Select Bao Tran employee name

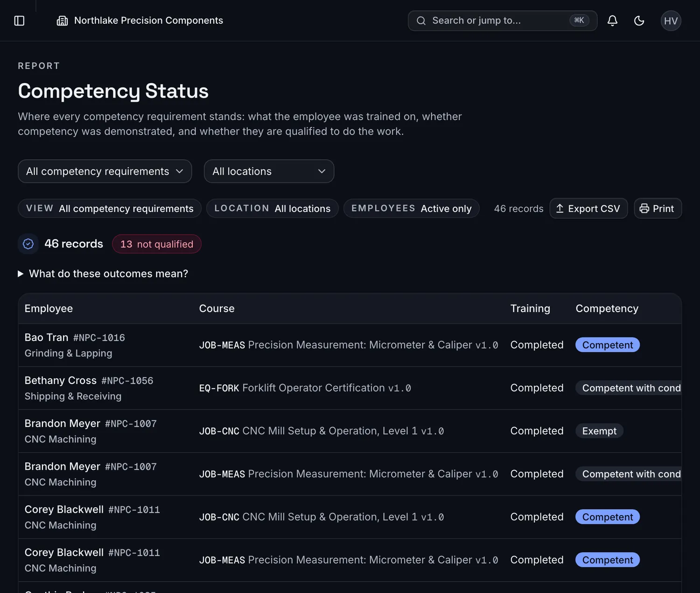(x=46, y=337)
